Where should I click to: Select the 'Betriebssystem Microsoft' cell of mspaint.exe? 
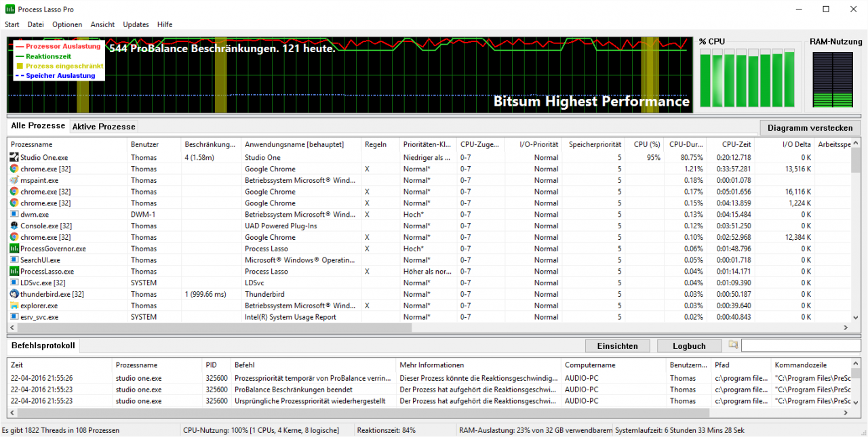301,180
